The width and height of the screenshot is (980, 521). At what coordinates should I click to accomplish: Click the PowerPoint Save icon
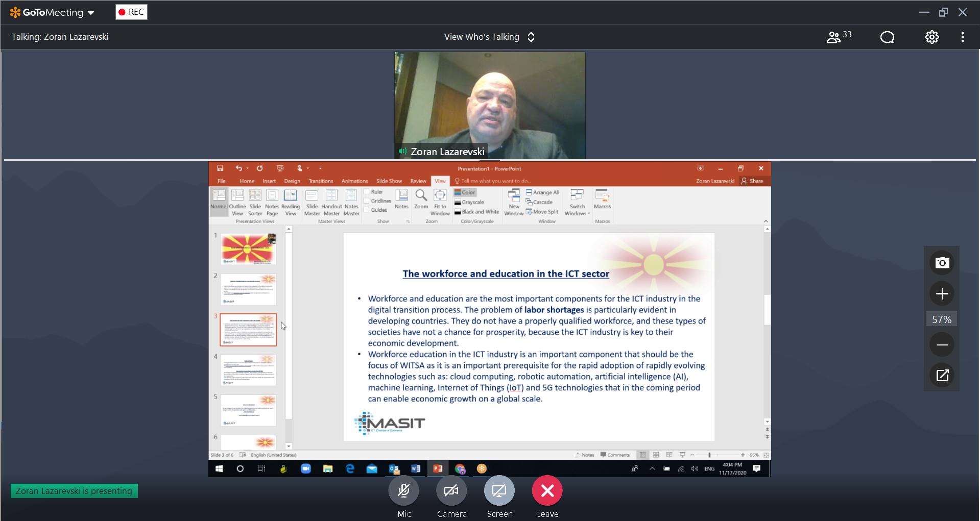coord(220,168)
